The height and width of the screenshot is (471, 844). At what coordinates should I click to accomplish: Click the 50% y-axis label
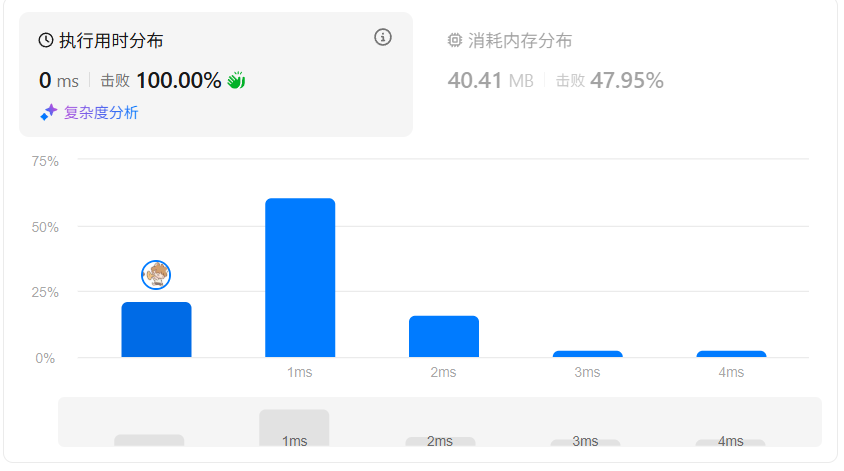coord(45,227)
